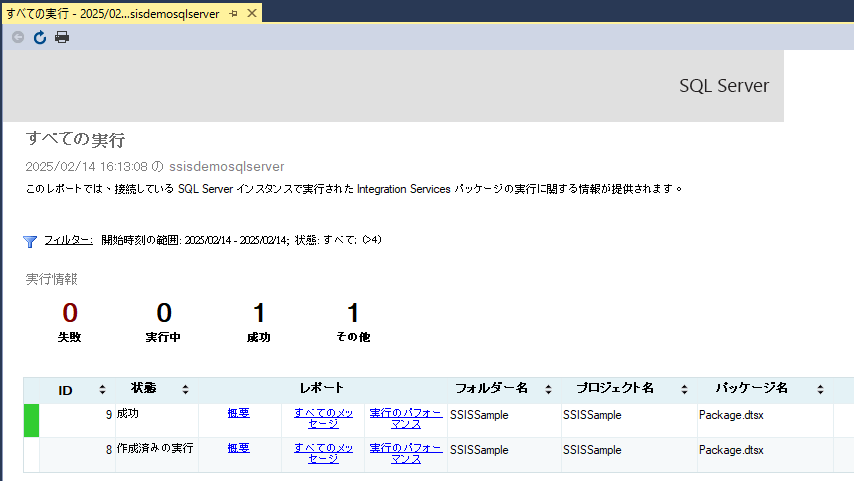Click the 成功 count value 1
The width and height of the screenshot is (854, 481).
coord(259,313)
